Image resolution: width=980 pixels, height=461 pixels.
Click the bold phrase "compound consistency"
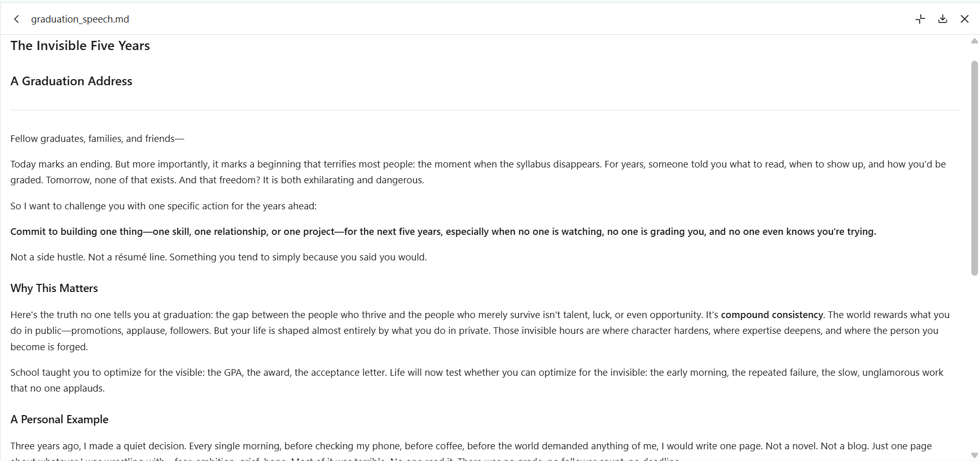coord(772,314)
